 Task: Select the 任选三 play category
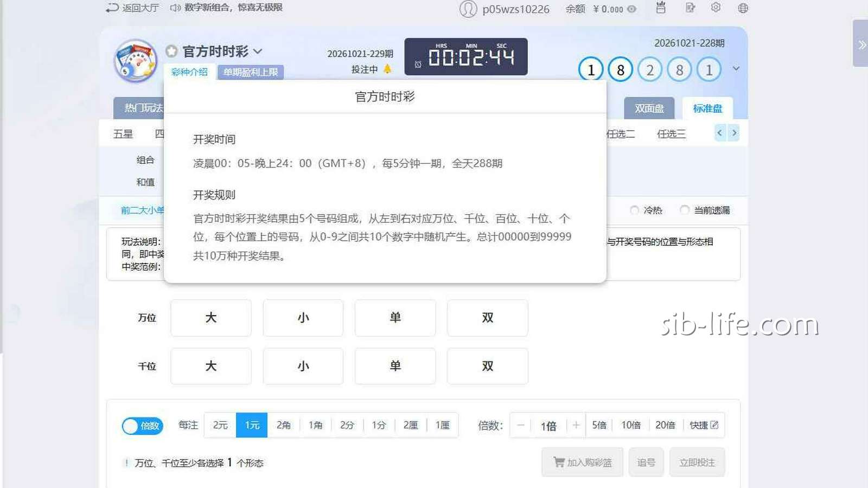671,134
